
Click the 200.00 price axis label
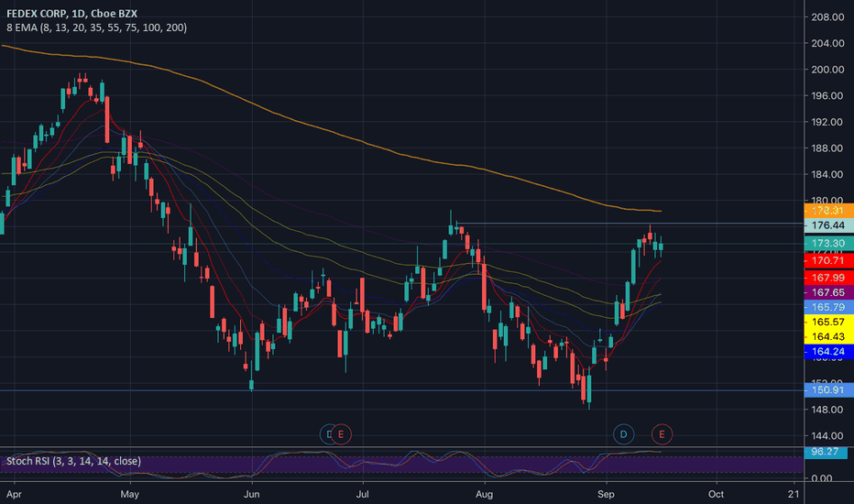click(827, 70)
